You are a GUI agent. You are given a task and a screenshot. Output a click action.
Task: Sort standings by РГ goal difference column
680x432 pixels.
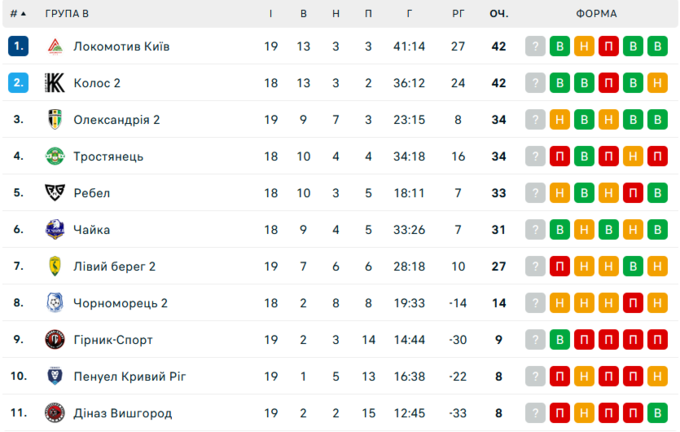(x=458, y=14)
